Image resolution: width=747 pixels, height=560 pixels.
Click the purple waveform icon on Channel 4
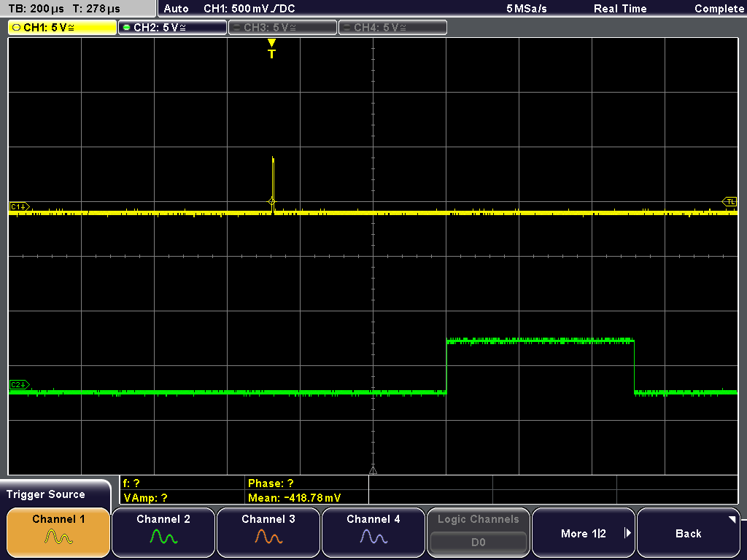coord(373,537)
